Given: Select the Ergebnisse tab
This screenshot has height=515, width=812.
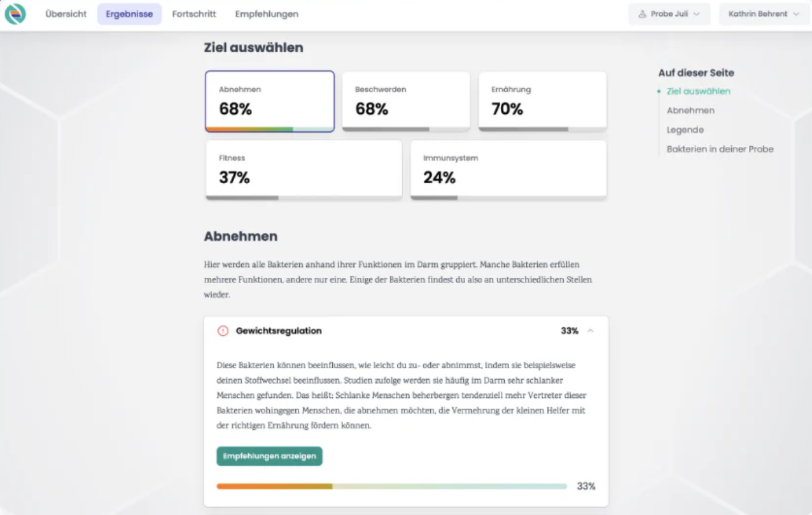Looking at the screenshot, I should pos(129,14).
